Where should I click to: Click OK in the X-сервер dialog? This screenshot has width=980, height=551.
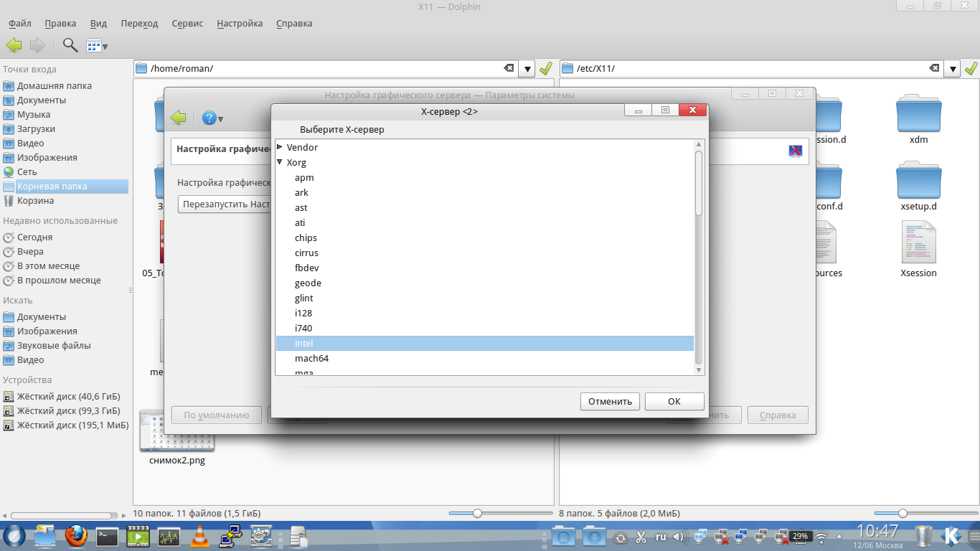674,401
